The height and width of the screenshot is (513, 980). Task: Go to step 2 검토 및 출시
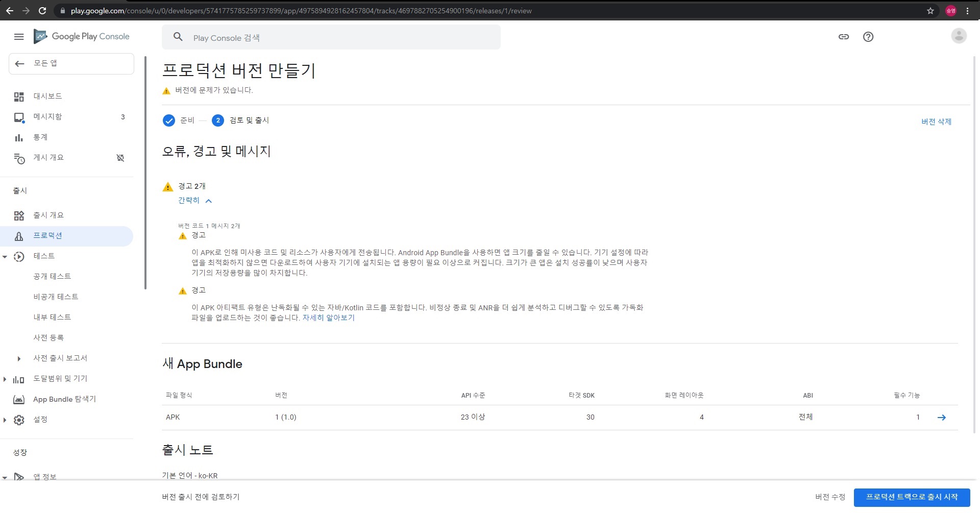[x=240, y=120]
